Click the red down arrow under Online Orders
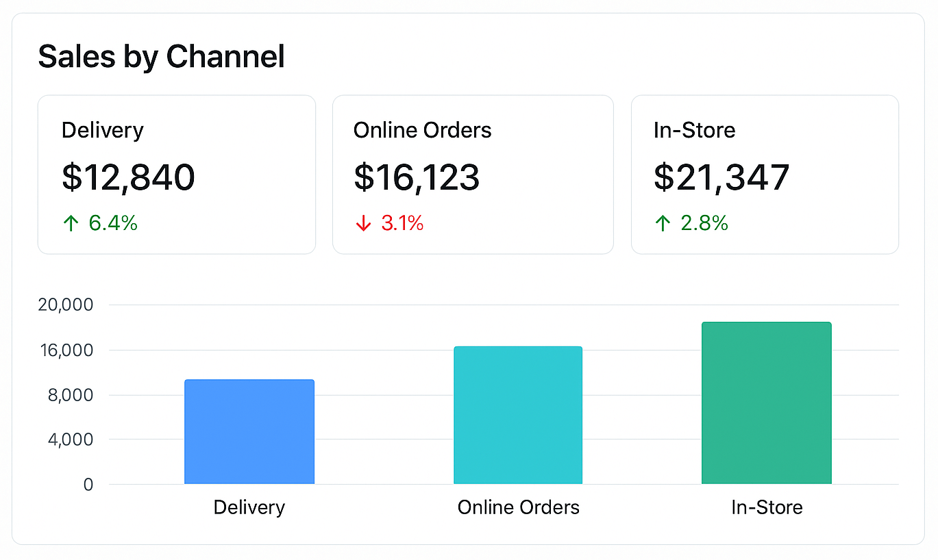The height and width of the screenshot is (560, 938). click(x=363, y=223)
